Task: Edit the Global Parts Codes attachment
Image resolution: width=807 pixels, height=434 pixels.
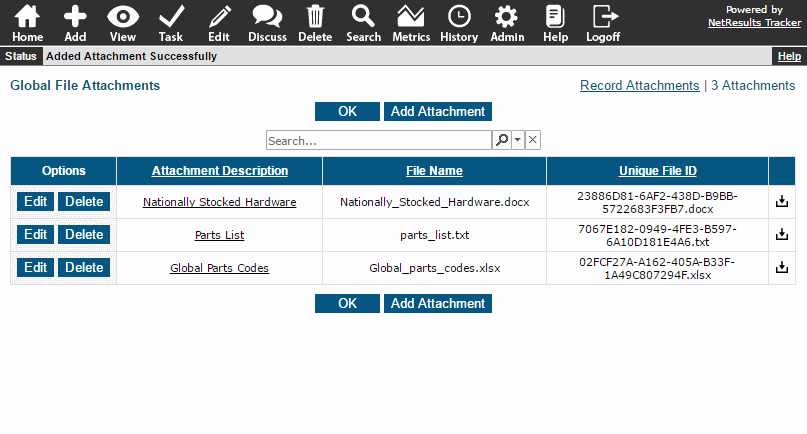Action: [36, 267]
